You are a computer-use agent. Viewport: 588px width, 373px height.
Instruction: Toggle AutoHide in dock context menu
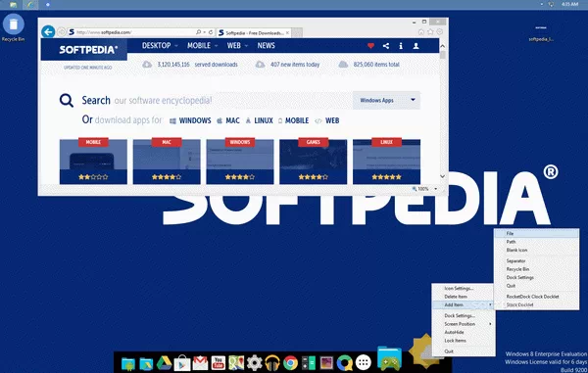(x=464, y=332)
